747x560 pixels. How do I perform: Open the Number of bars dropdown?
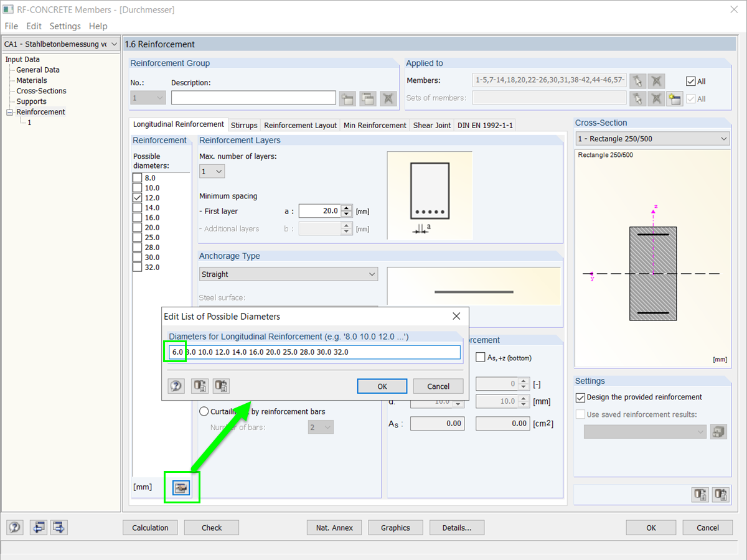coord(321,427)
